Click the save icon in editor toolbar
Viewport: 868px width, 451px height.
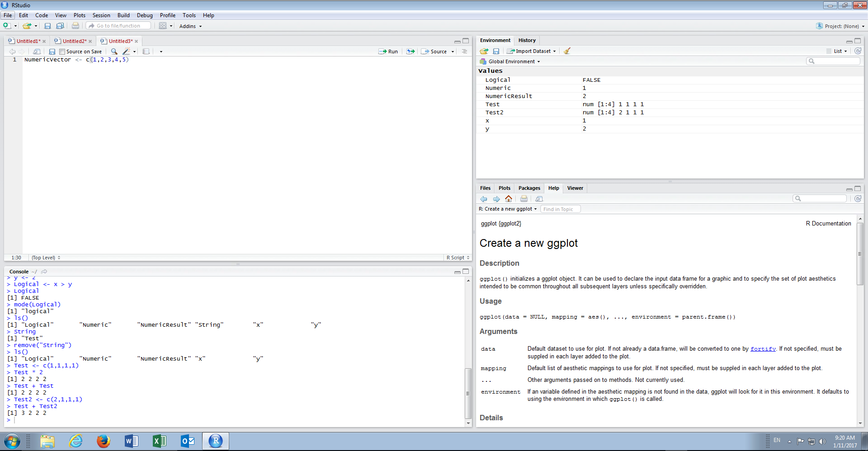pos(52,52)
